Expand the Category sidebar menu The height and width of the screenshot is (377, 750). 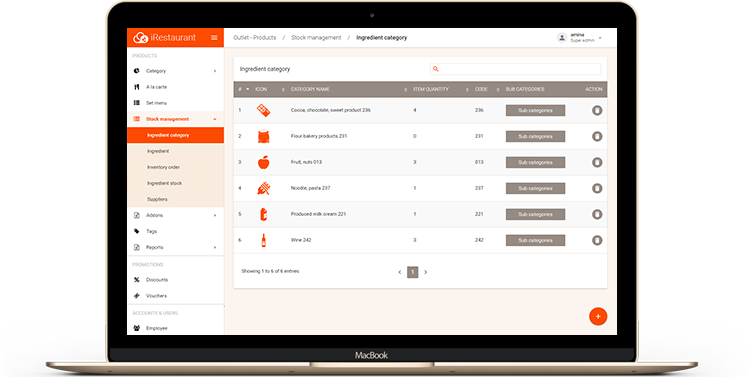click(x=175, y=71)
